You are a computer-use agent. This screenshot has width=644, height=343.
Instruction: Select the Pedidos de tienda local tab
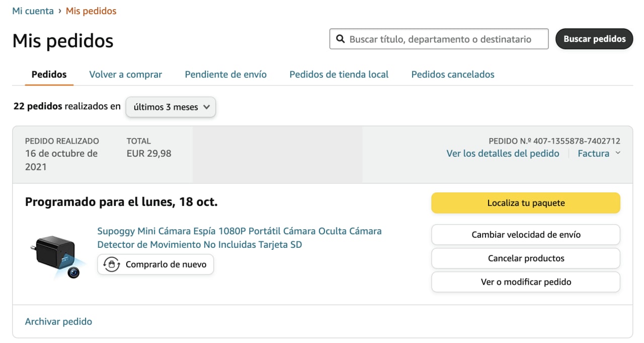[x=339, y=75]
